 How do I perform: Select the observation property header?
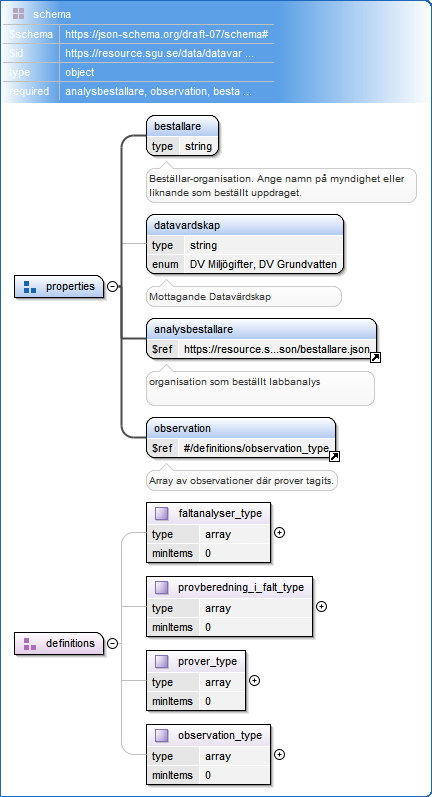(x=241, y=428)
